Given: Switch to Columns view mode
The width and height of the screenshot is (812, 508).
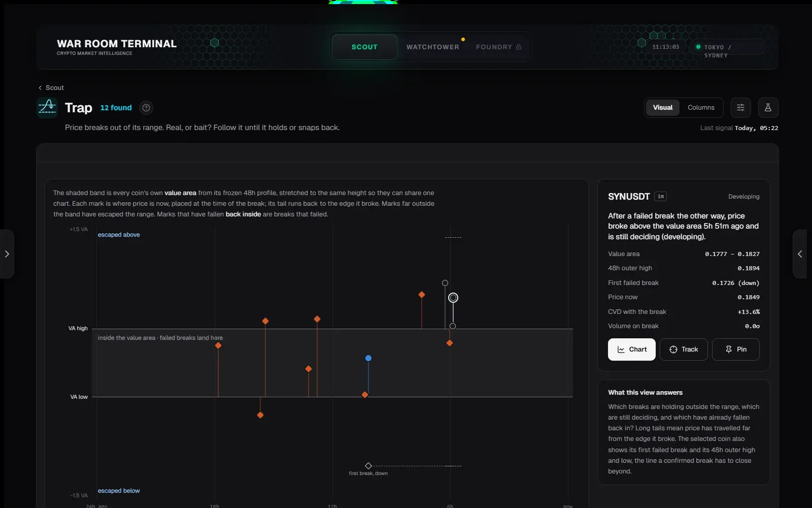Looking at the screenshot, I should coord(701,107).
